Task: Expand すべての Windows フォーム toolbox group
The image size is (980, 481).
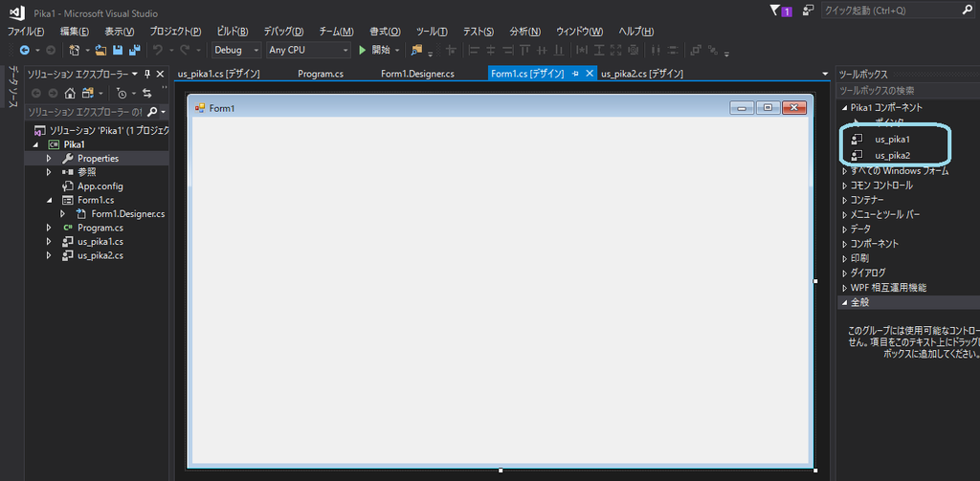Action: 845,171
